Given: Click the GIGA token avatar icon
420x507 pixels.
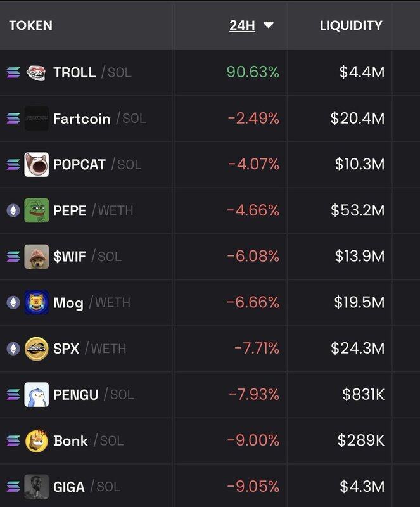Looking at the screenshot, I should 36,487.
